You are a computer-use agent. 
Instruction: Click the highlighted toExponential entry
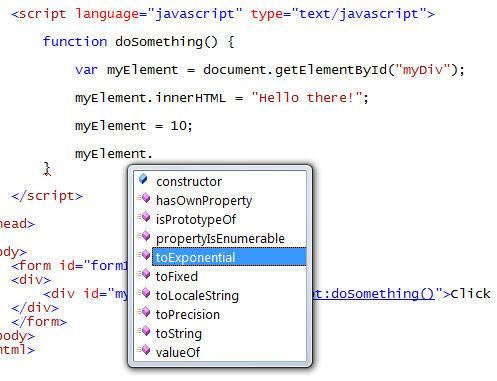point(229,257)
